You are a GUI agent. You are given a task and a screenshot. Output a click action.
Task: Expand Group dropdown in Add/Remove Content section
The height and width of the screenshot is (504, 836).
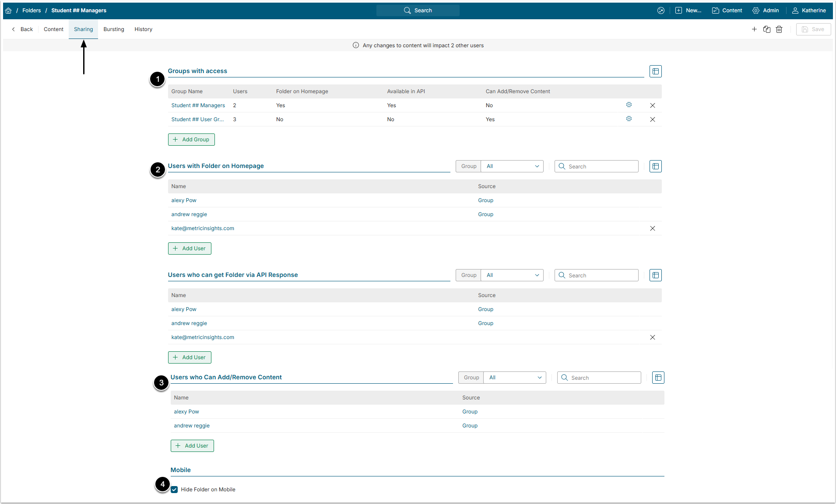coord(515,378)
